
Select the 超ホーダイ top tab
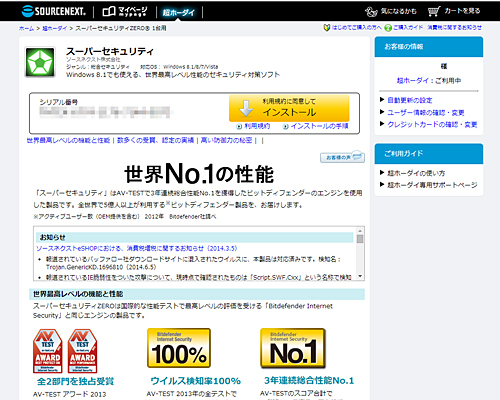[x=178, y=13]
